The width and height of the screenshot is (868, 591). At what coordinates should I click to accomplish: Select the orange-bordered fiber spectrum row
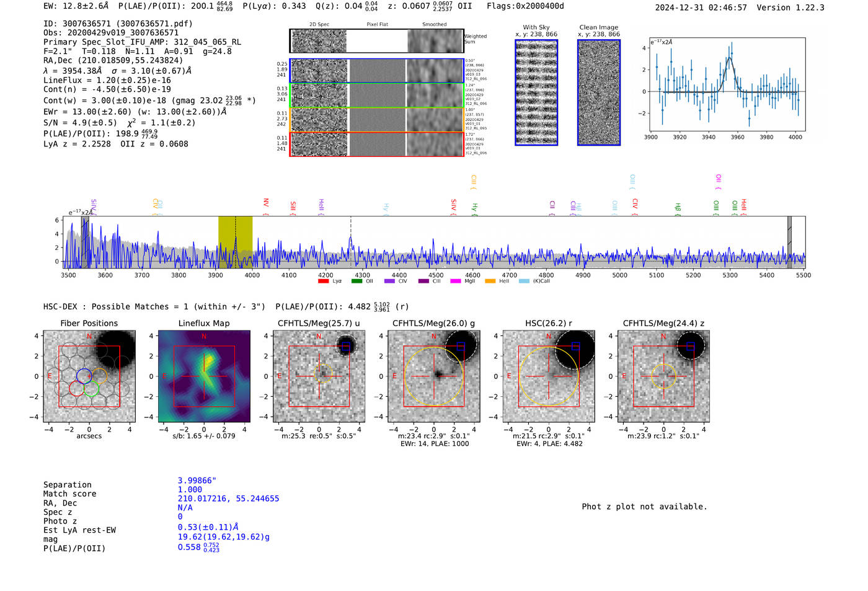pyautogui.click(x=376, y=120)
